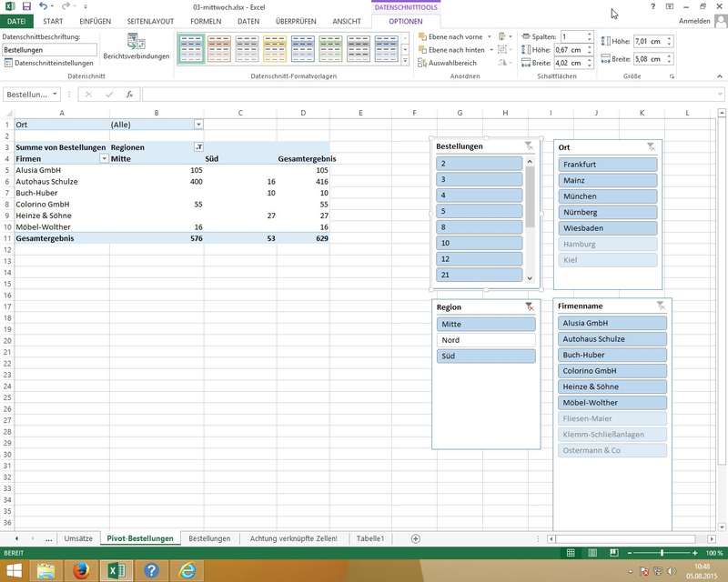Image resolution: width=728 pixels, height=582 pixels.
Task: Switch to the Umsätze sheet tab
Action: (78, 538)
